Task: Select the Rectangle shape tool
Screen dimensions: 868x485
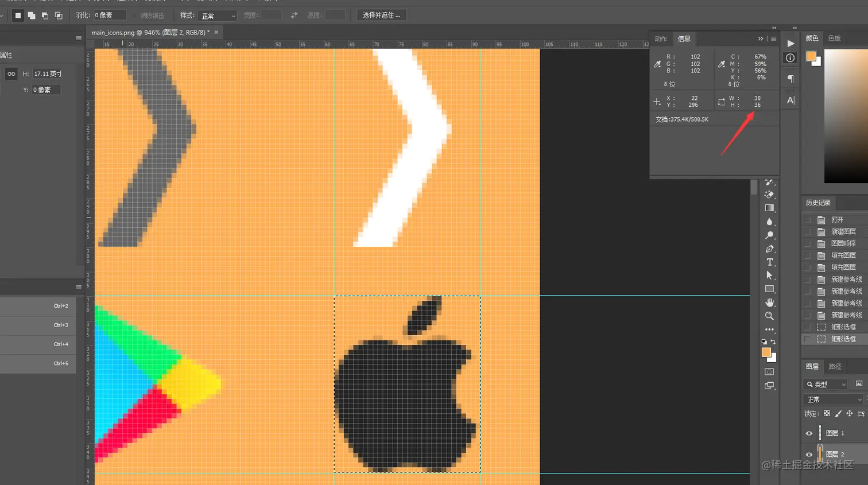Action: point(769,289)
